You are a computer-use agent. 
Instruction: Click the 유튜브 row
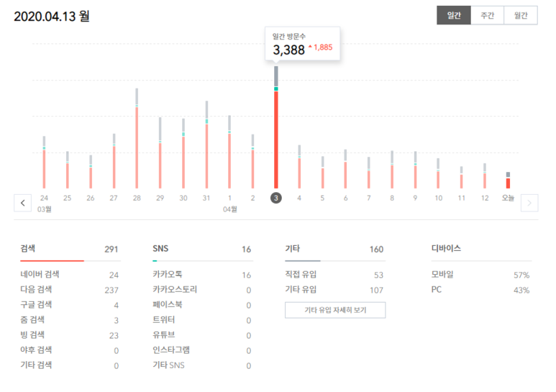(202, 335)
